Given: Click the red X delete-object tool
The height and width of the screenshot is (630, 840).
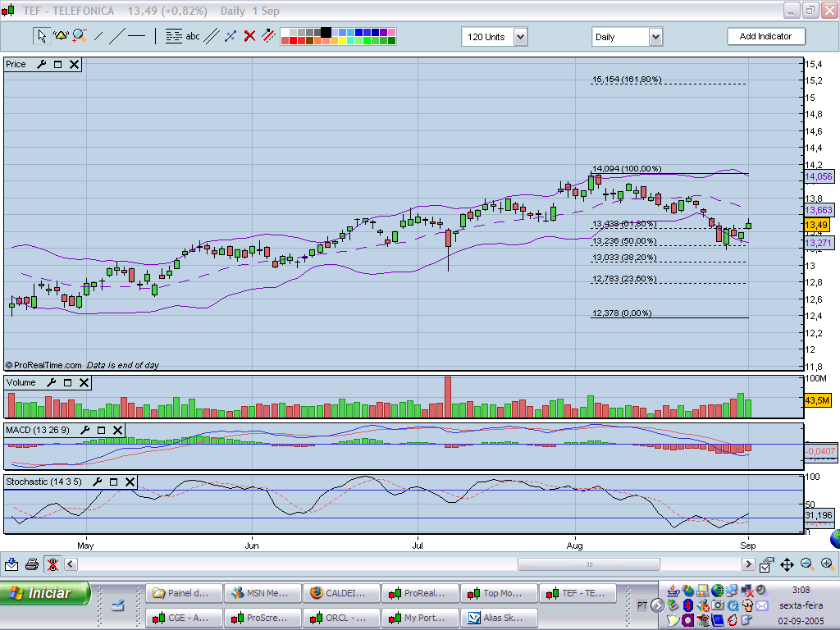Looking at the screenshot, I should coord(249,36).
